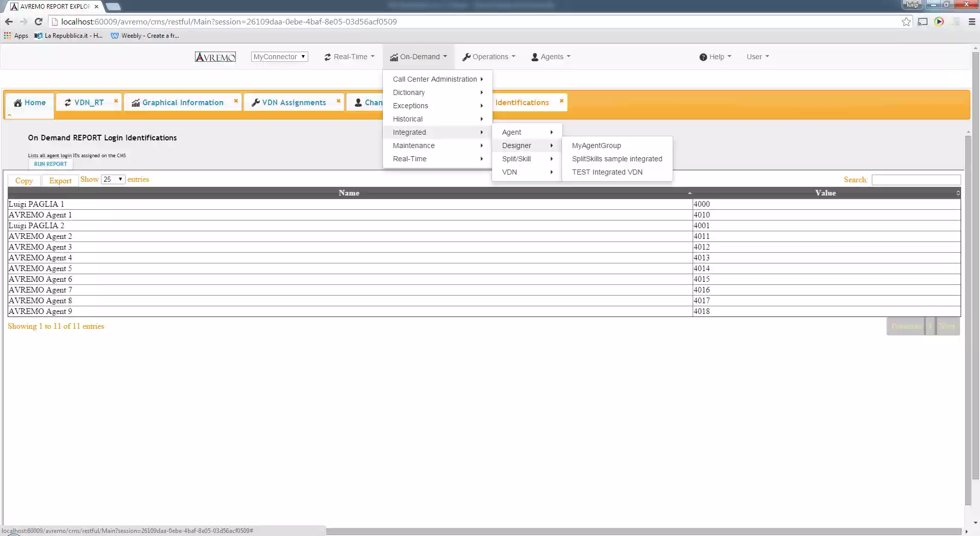Screen dimensions: 980x536
Task: Choose MyAgentGroup from the Designer submenu
Action: (x=596, y=145)
